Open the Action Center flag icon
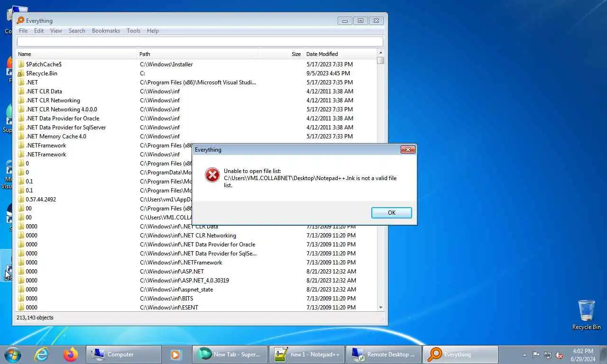 (x=536, y=355)
